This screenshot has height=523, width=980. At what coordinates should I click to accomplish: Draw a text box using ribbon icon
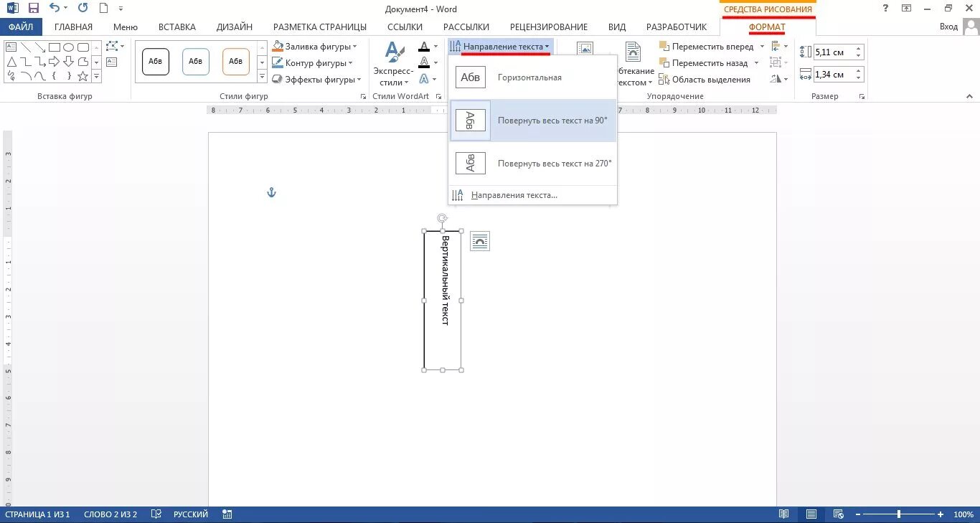click(111, 62)
